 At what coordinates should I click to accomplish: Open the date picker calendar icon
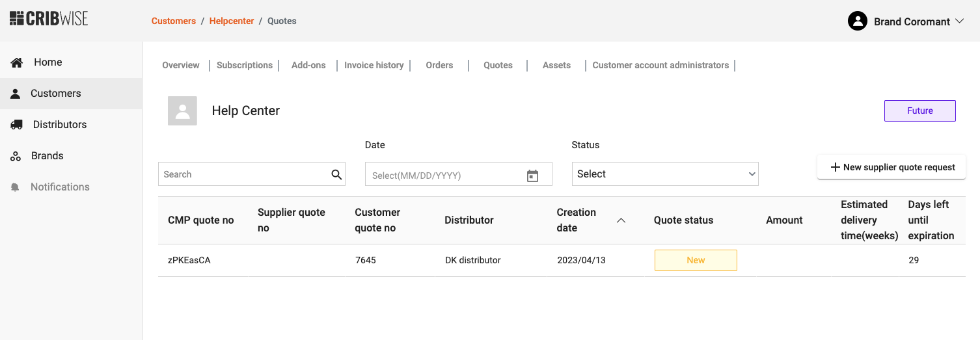pyautogui.click(x=532, y=176)
